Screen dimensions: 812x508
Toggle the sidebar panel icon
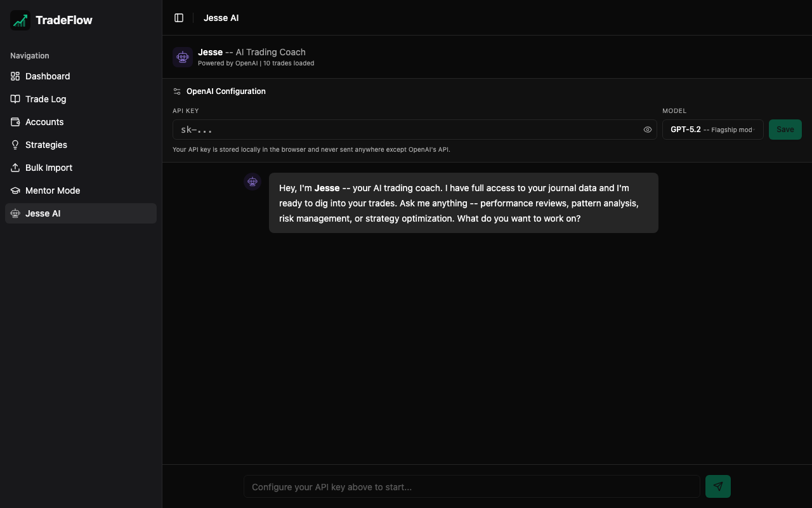click(x=179, y=18)
